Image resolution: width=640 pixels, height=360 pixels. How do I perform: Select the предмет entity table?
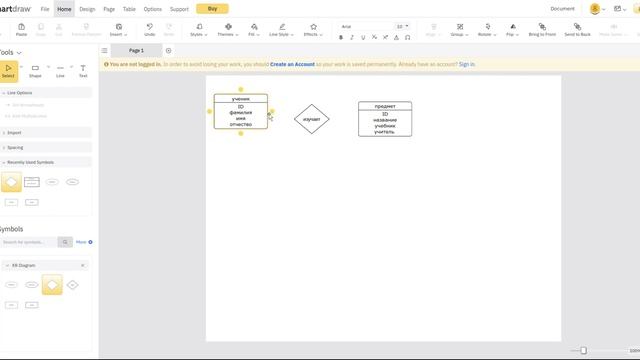385,119
